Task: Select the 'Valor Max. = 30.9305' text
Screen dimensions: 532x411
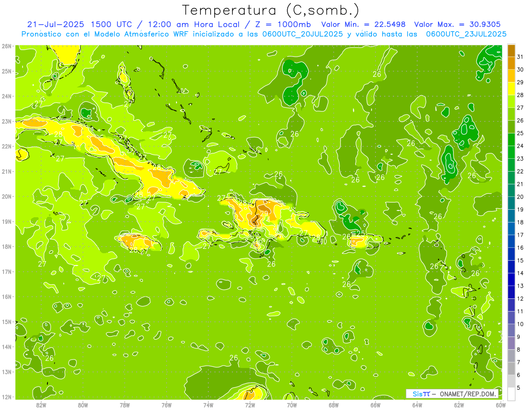Action: (458, 24)
